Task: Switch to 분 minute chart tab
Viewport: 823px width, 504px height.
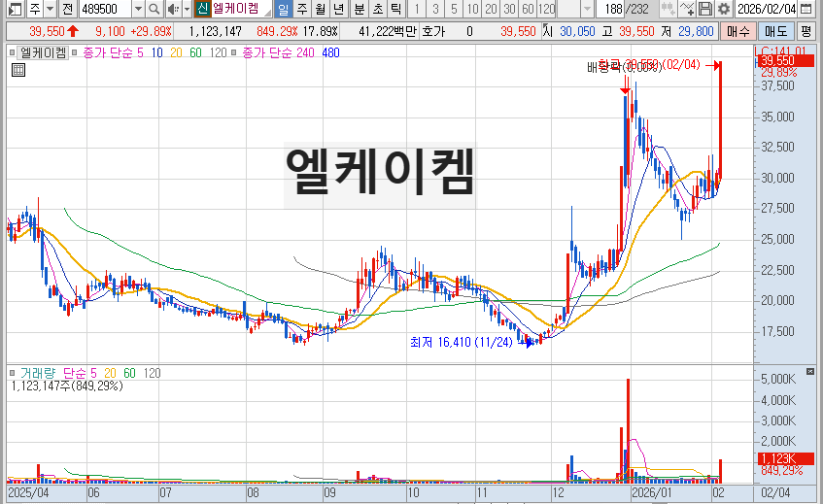Action: coord(359,9)
